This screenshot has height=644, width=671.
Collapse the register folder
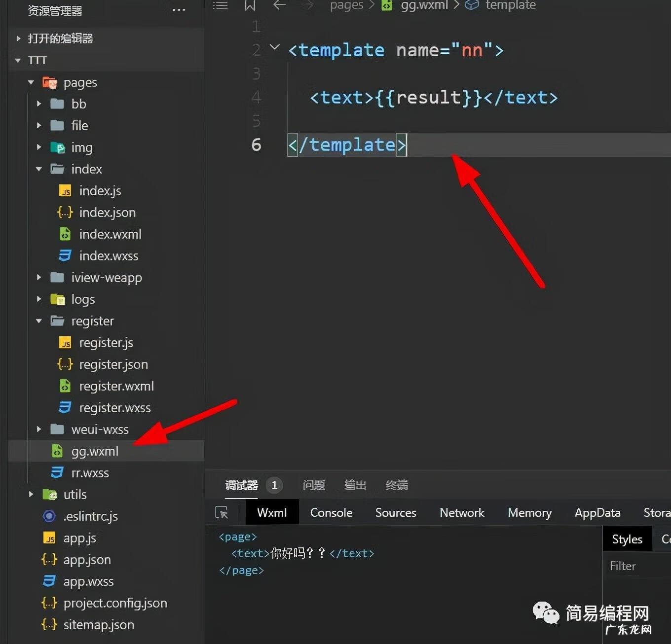(39, 321)
